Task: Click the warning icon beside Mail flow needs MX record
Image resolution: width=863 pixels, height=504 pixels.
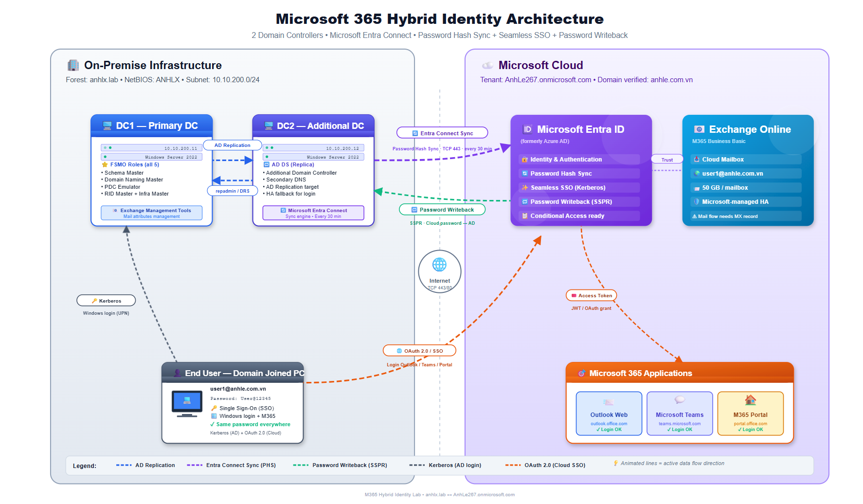Action: coord(695,216)
